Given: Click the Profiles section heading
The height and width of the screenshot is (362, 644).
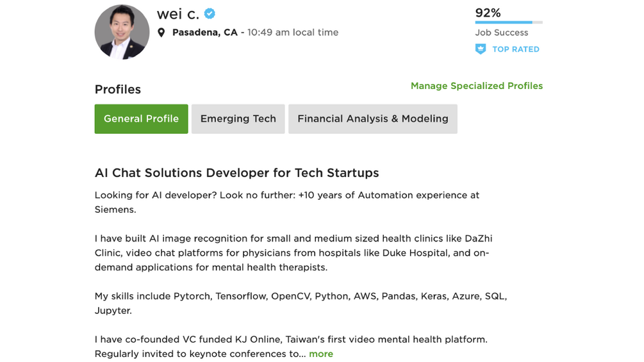Looking at the screenshot, I should (x=118, y=90).
